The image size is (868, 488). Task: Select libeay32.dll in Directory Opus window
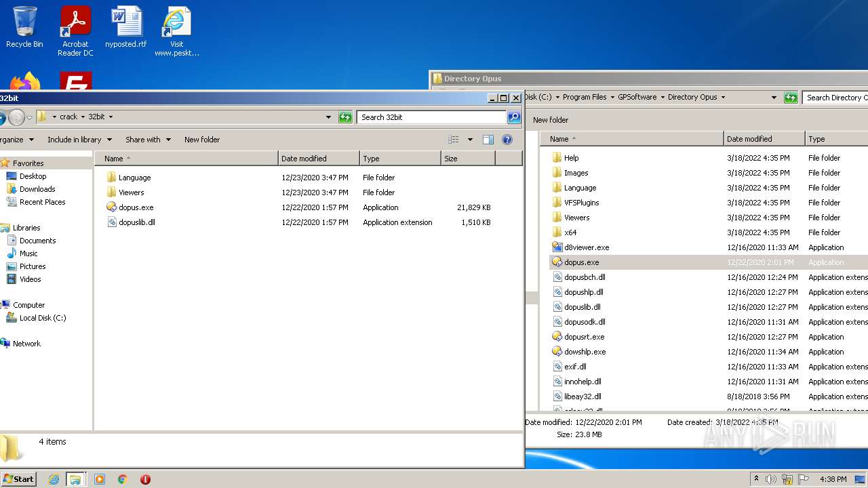tap(583, 396)
